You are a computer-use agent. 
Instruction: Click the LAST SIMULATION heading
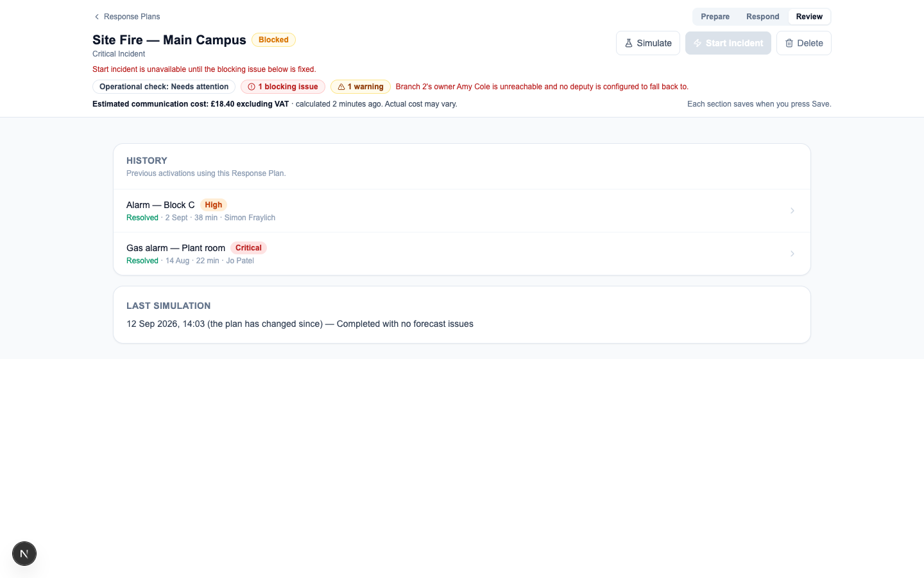[x=169, y=306]
